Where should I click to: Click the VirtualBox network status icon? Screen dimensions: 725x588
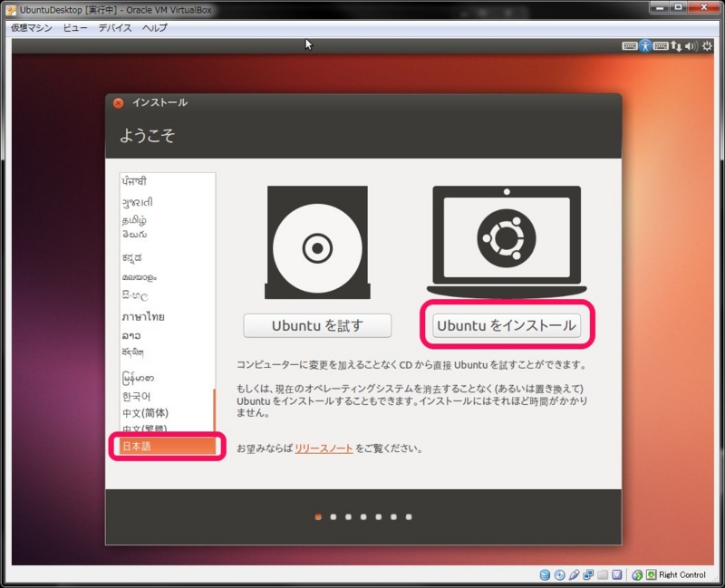pos(588,574)
